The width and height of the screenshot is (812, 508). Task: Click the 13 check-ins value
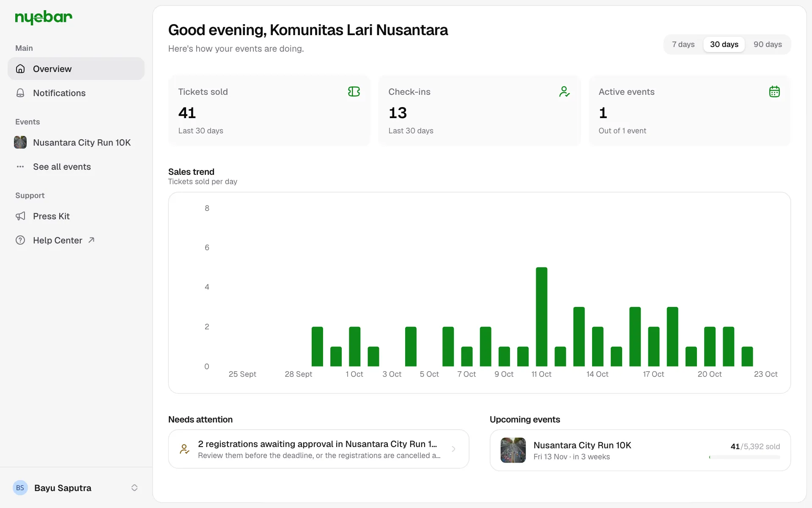398,113
